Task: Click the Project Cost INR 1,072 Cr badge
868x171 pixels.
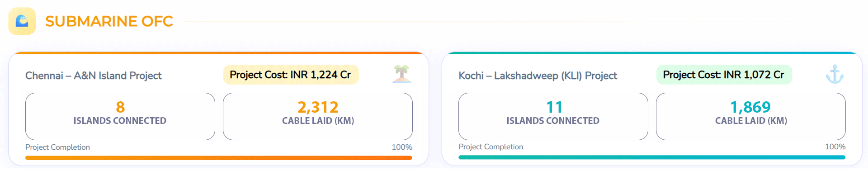Action: [x=724, y=75]
